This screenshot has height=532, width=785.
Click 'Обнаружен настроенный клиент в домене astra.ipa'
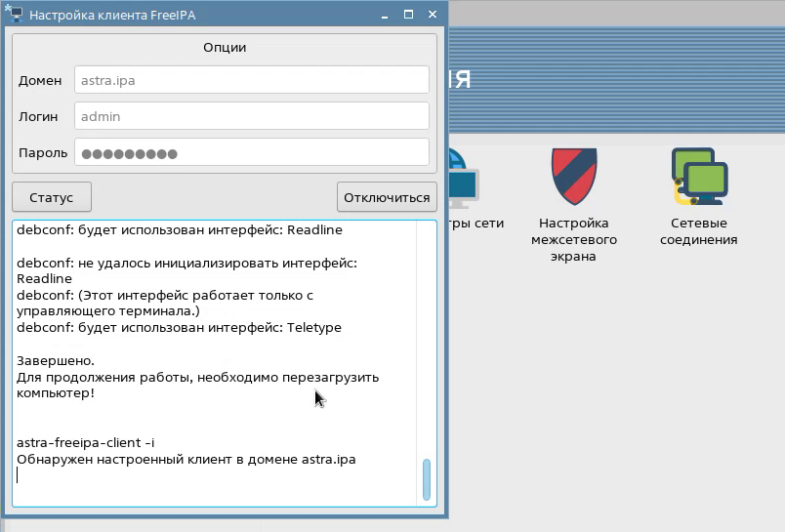click(186, 460)
